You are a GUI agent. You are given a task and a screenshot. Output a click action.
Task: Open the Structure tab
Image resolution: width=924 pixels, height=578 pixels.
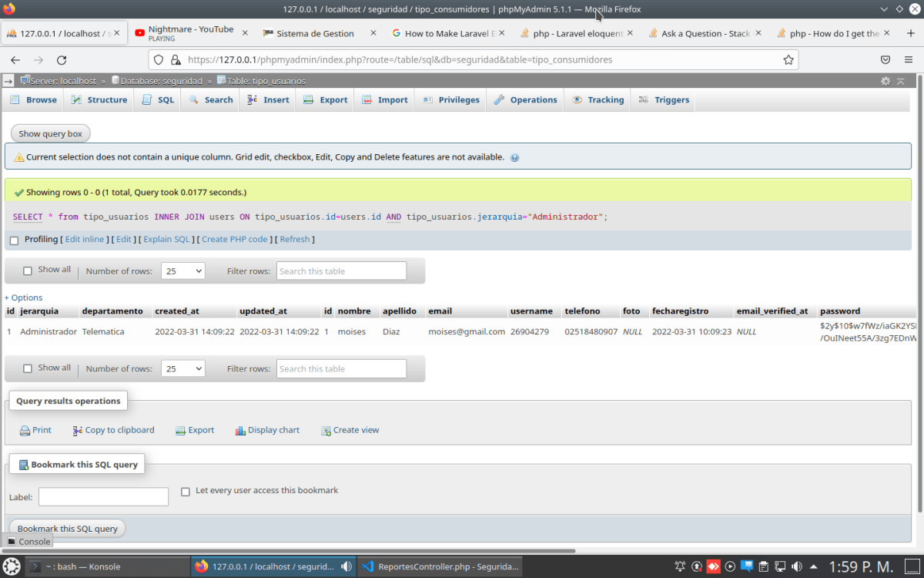(x=99, y=99)
